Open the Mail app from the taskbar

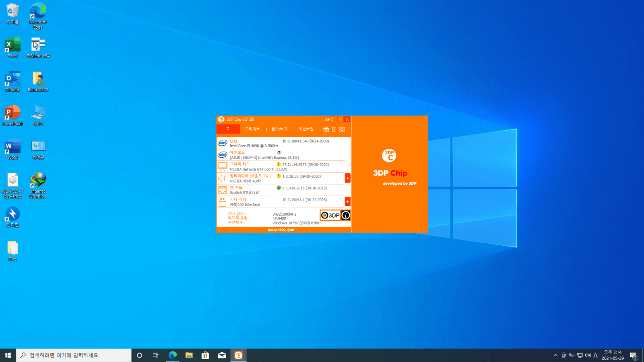222,355
